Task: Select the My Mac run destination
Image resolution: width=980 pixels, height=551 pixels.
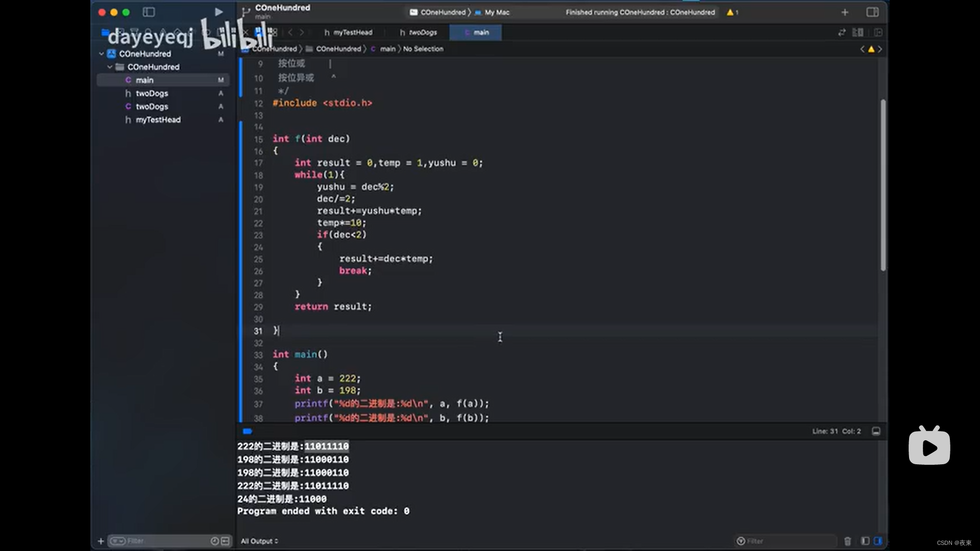Action: [x=496, y=12]
